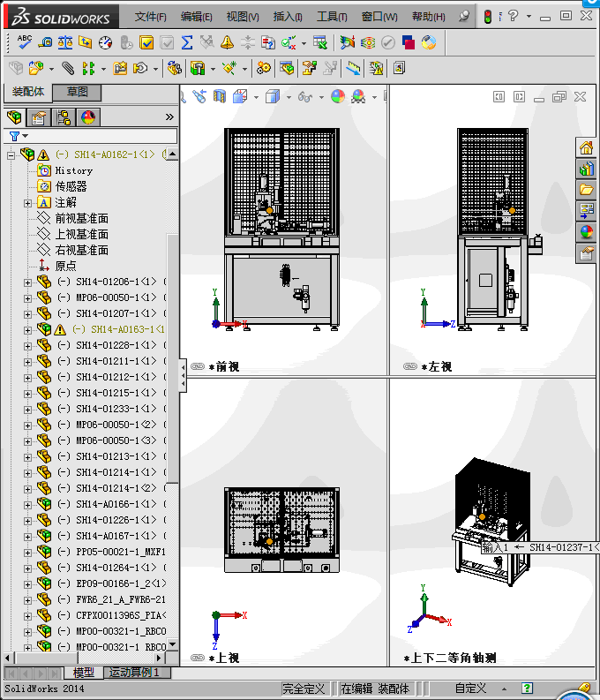Screen dimensions: 600x700
Task: Open the 插入(I) menu
Action: pos(288,17)
